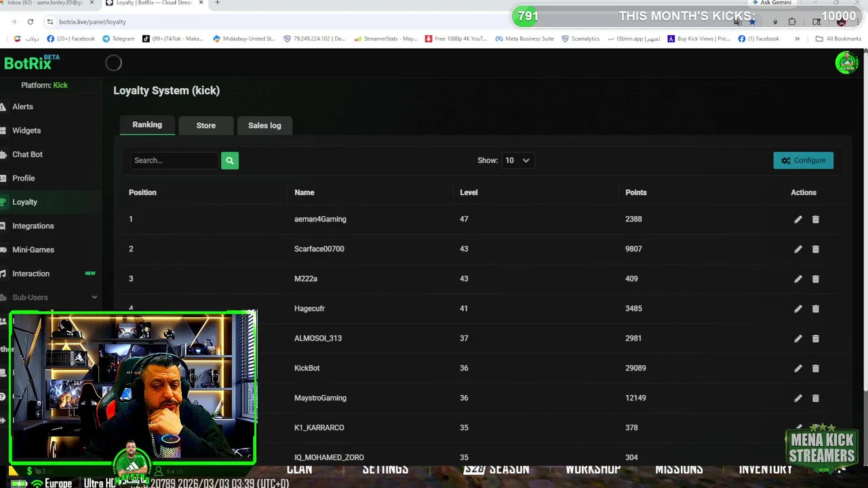Select Loyalty in the sidebar

pyautogui.click(x=51, y=202)
